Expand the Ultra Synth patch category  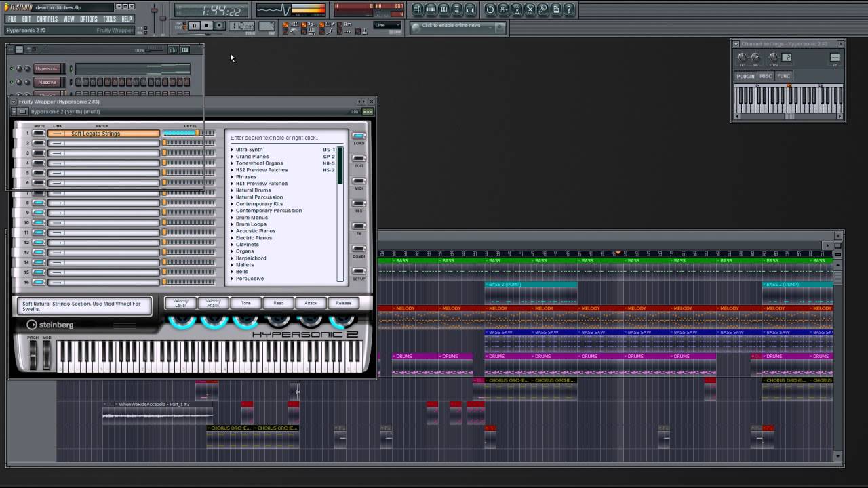click(232, 150)
